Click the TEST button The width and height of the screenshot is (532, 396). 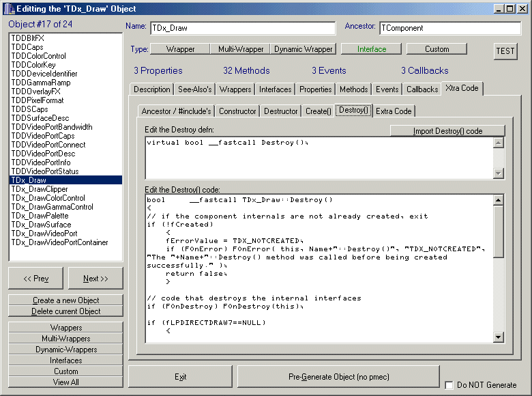pyautogui.click(x=505, y=51)
